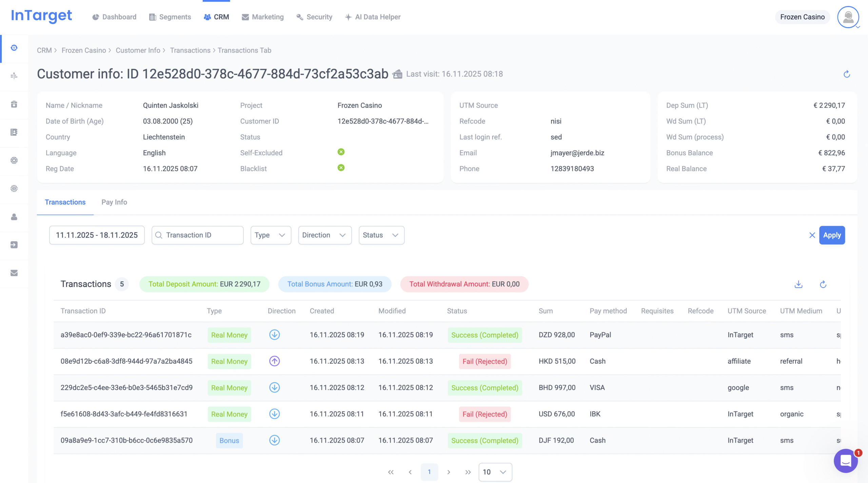This screenshot has height=483, width=868.
Task: Open the Direction filter dropdown
Action: click(x=324, y=235)
